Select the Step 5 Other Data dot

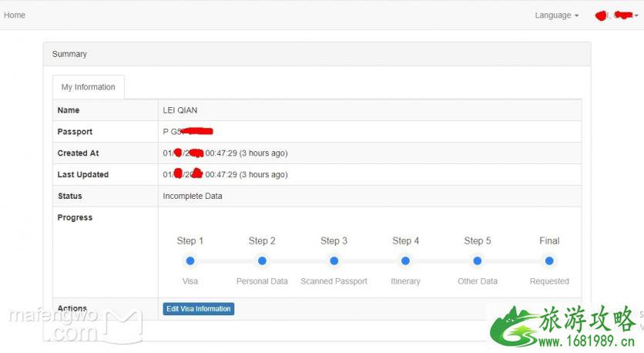478,261
